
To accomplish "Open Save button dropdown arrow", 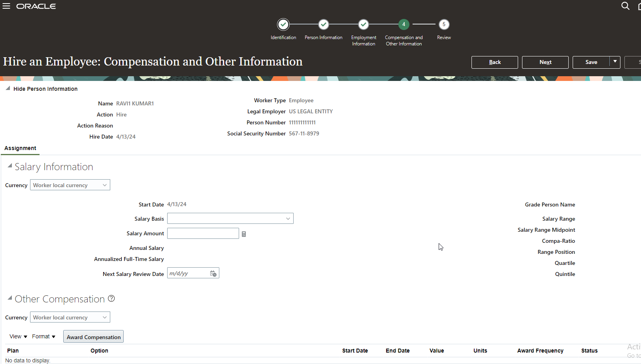I will point(615,62).
